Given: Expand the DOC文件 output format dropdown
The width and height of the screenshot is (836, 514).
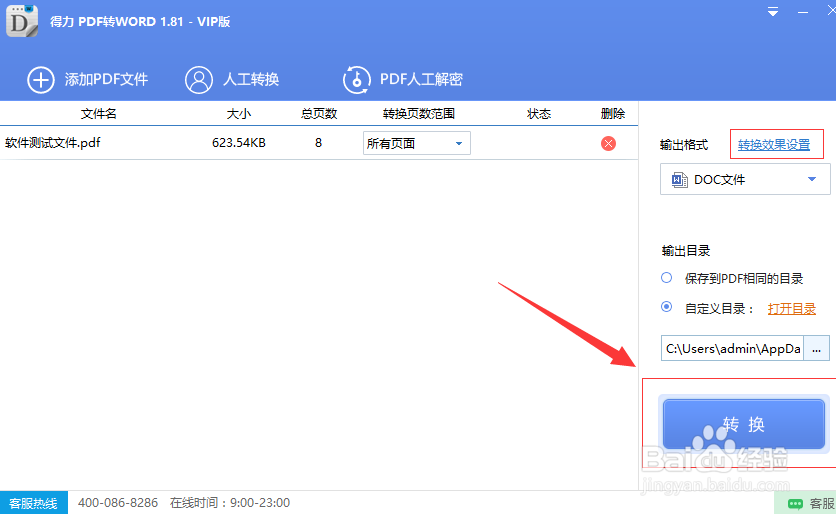Looking at the screenshot, I should coord(745,179).
